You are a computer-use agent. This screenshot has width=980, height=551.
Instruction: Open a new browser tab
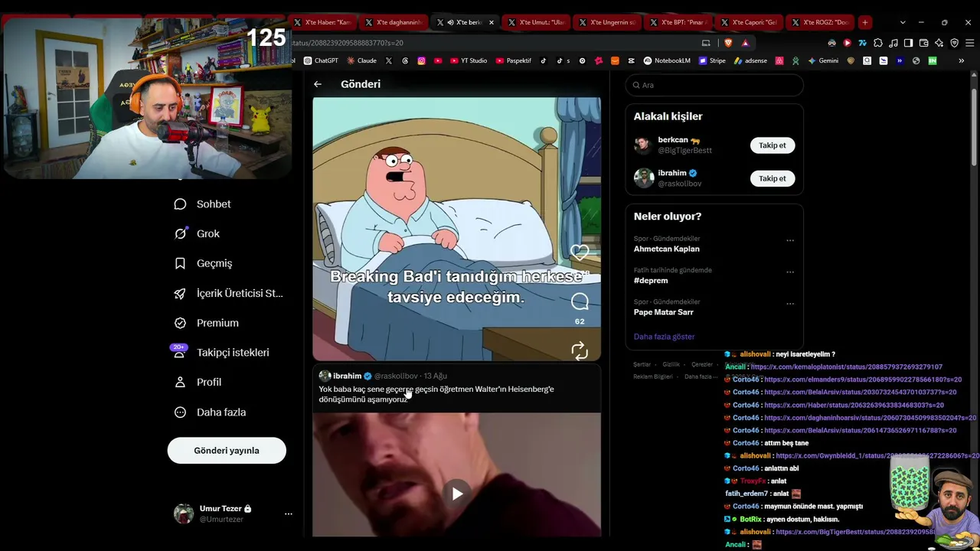pos(864,22)
